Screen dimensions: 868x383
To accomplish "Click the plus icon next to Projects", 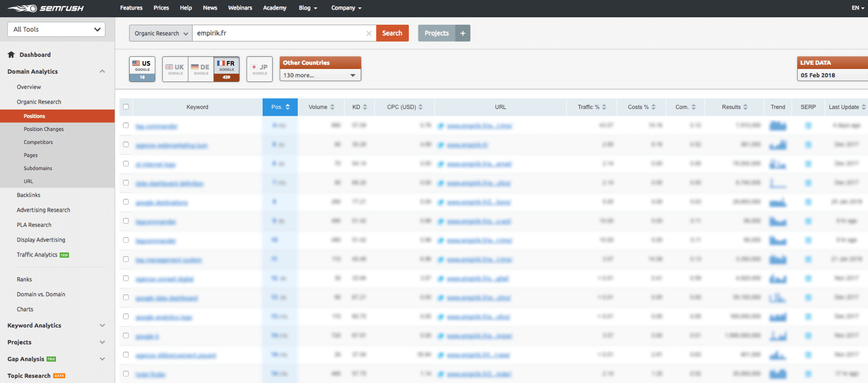I will pyautogui.click(x=463, y=33).
